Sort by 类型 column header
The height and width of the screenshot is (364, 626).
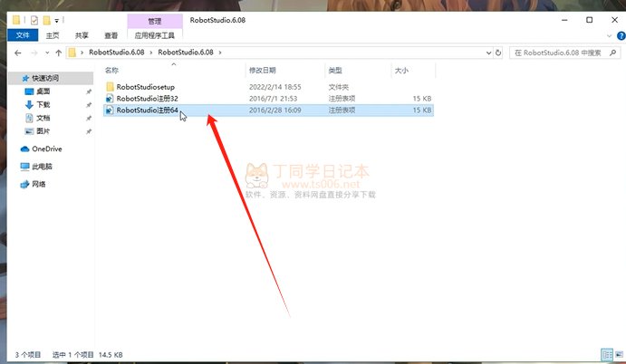(x=335, y=71)
